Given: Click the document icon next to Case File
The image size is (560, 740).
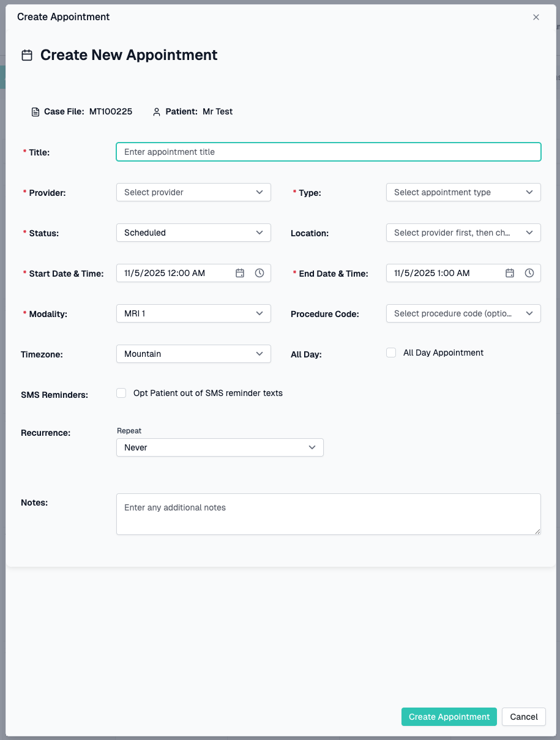Looking at the screenshot, I should (35, 111).
